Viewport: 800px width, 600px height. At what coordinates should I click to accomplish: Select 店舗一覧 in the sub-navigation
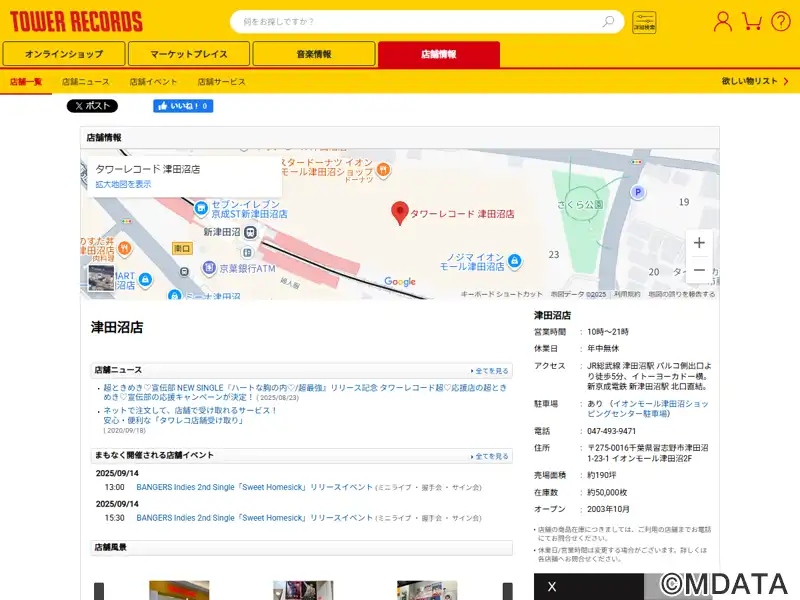click(26, 82)
